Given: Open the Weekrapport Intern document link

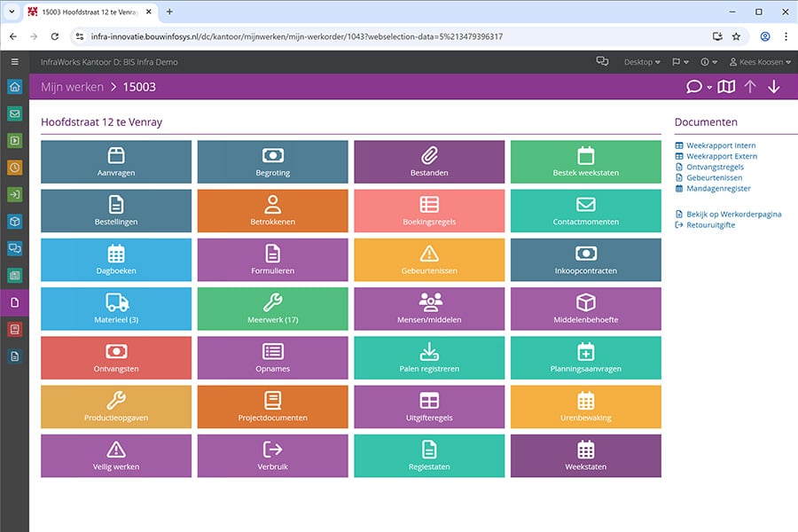Looking at the screenshot, I should 720,145.
